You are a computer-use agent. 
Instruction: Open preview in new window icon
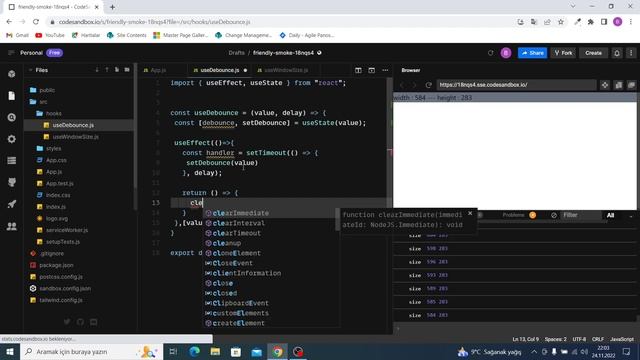point(631,85)
